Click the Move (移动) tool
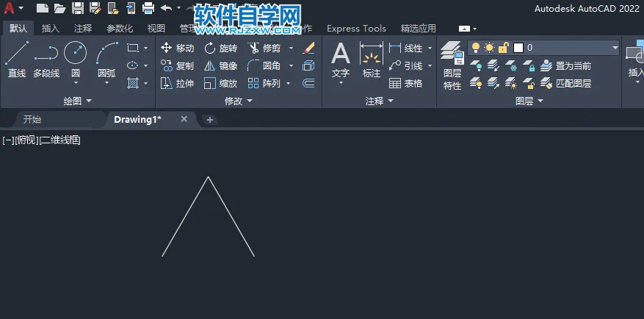The image size is (644, 319). (x=177, y=49)
